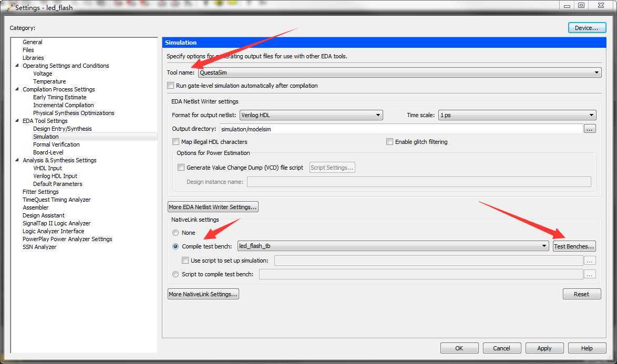
Task: Open VHDL Input settings
Action: pos(47,168)
